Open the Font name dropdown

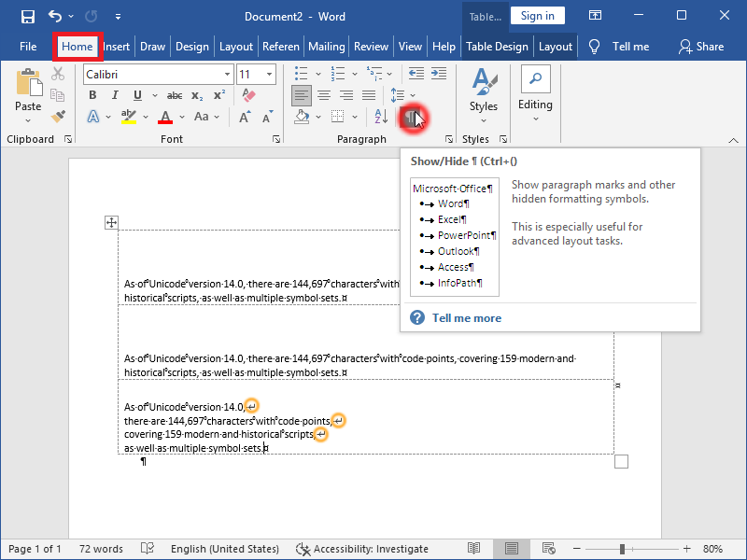tap(227, 74)
